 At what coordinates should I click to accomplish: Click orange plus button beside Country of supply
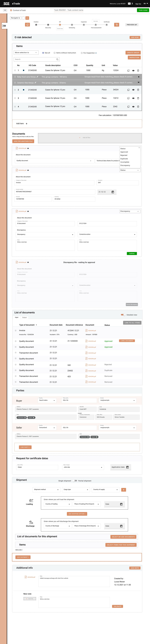pos(124,490)
